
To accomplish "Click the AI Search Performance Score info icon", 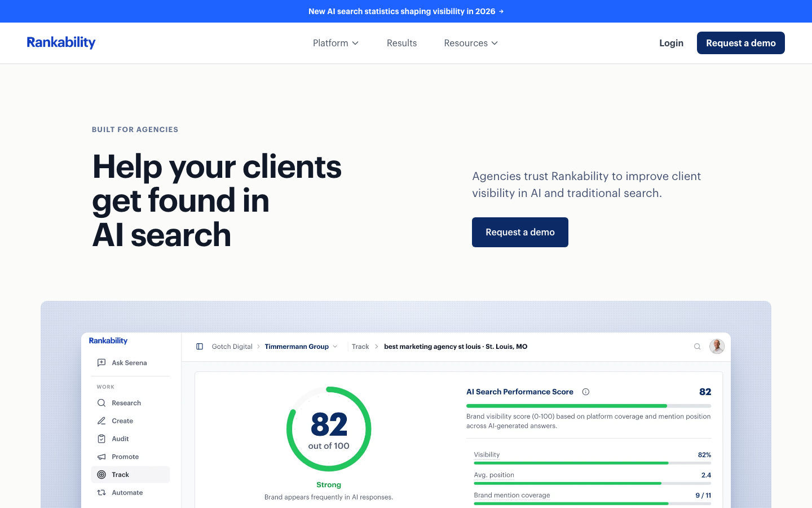I will point(586,392).
